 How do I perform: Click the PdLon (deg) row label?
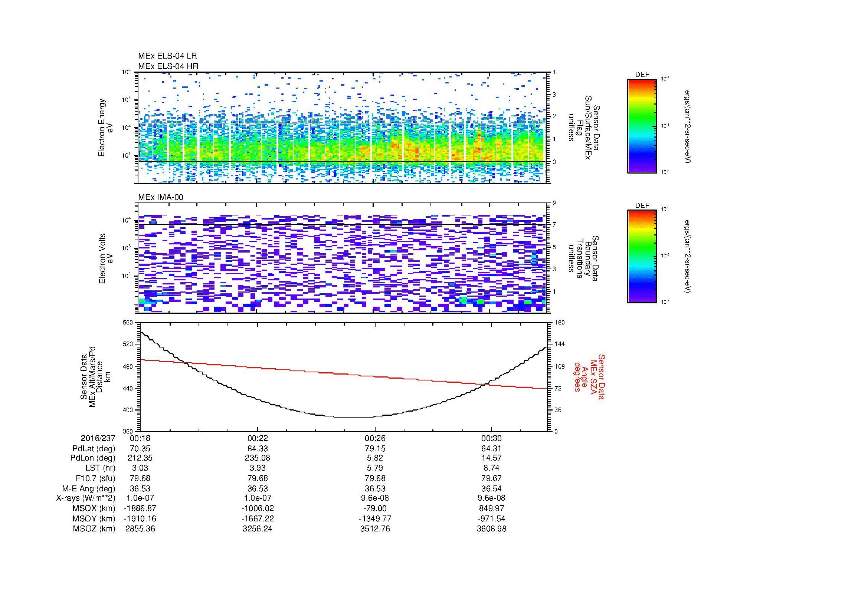pyautogui.click(x=93, y=458)
